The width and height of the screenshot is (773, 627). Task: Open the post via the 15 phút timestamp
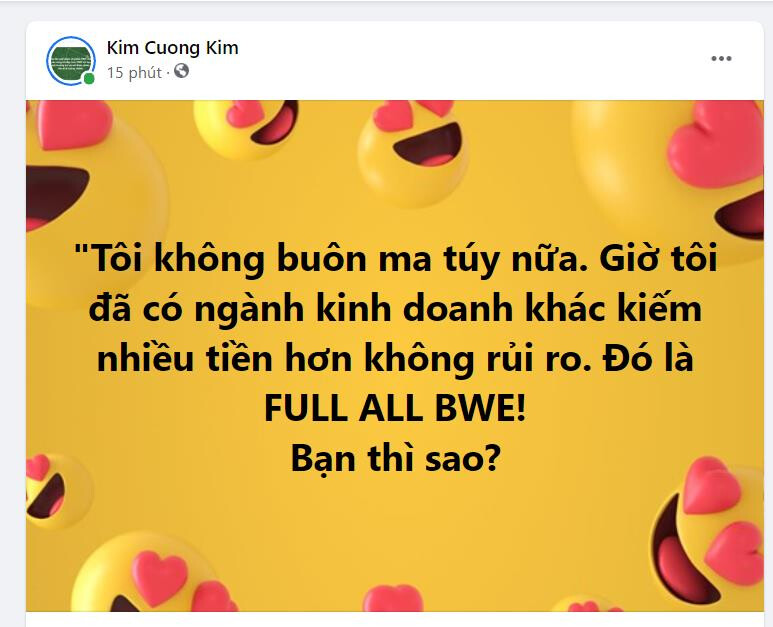point(134,73)
